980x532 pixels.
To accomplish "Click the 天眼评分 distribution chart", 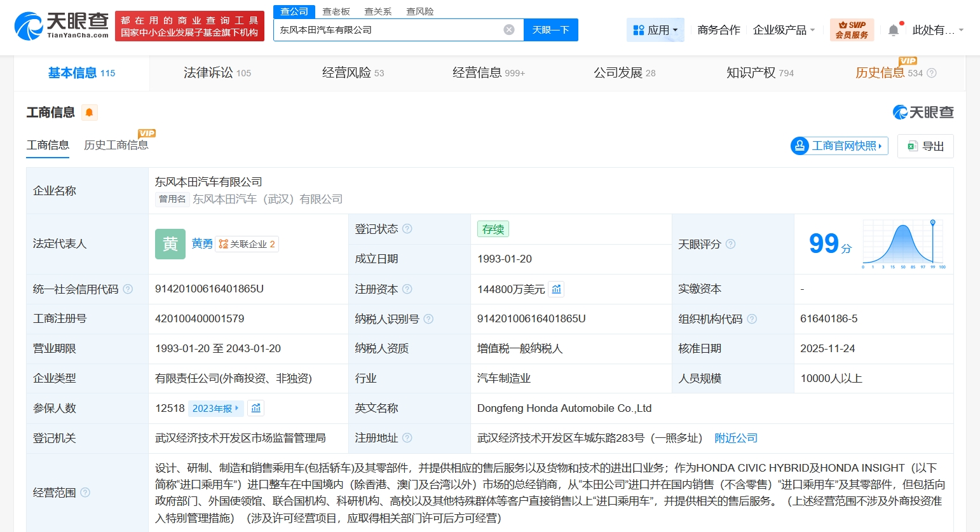I will click(903, 244).
